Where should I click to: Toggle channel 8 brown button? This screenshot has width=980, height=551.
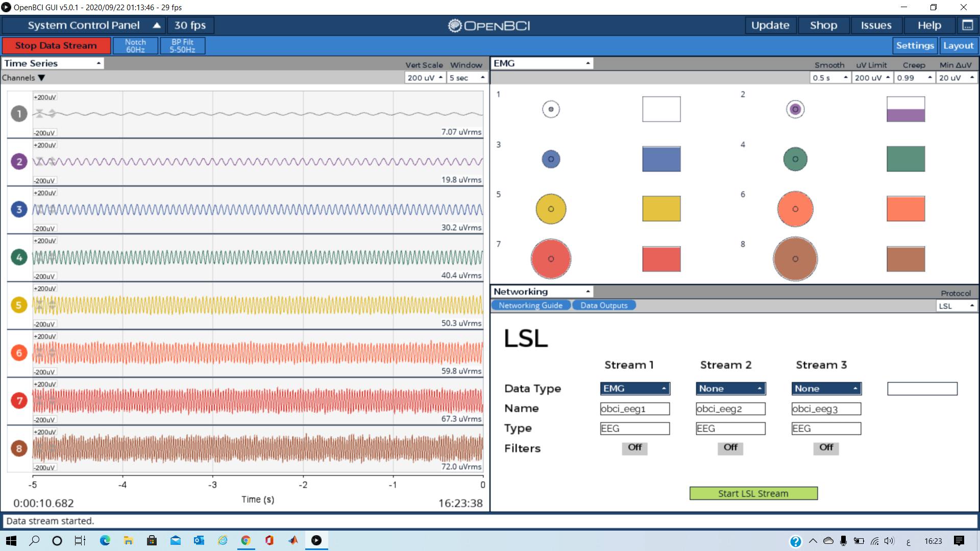tap(19, 448)
